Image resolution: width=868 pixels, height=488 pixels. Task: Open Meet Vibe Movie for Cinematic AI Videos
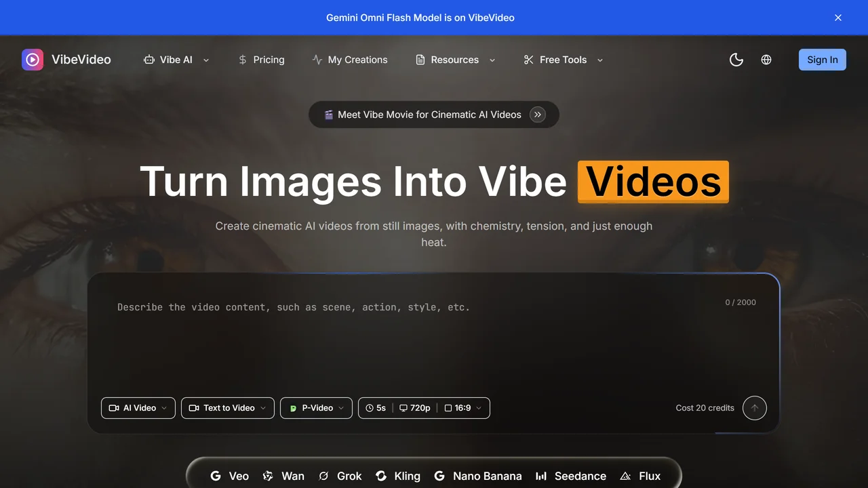(x=434, y=115)
